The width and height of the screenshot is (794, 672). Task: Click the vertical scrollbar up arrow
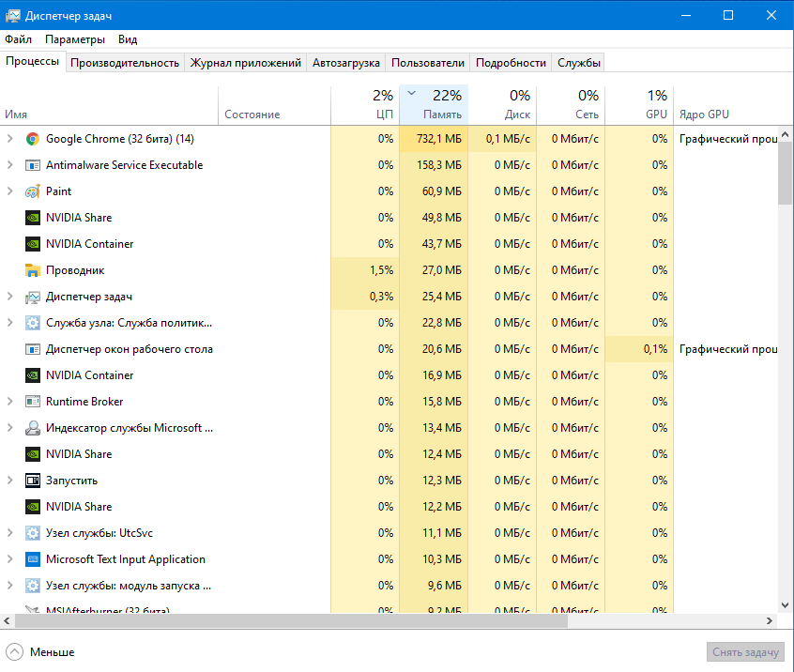point(785,134)
